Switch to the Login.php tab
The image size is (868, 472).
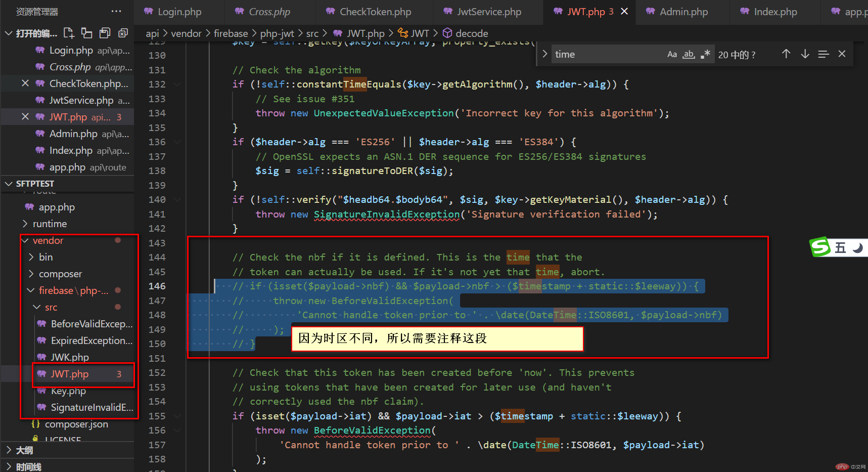(x=179, y=12)
